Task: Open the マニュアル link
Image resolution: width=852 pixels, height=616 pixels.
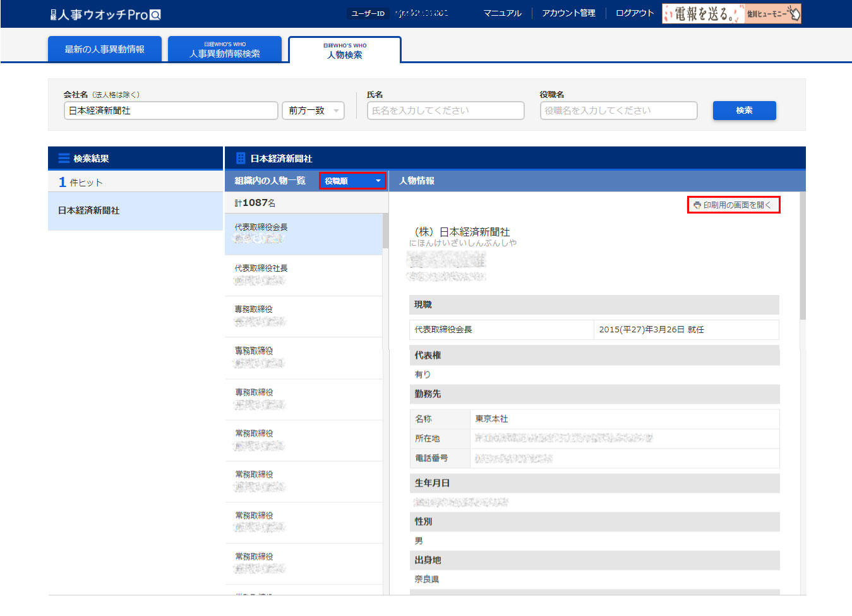Action: point(503,13)
